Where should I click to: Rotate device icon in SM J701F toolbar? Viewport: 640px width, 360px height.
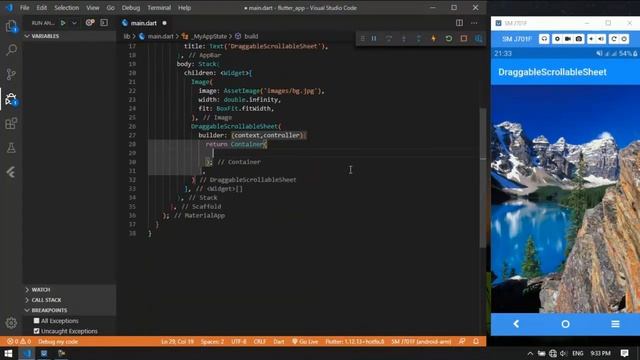(613, 39)
